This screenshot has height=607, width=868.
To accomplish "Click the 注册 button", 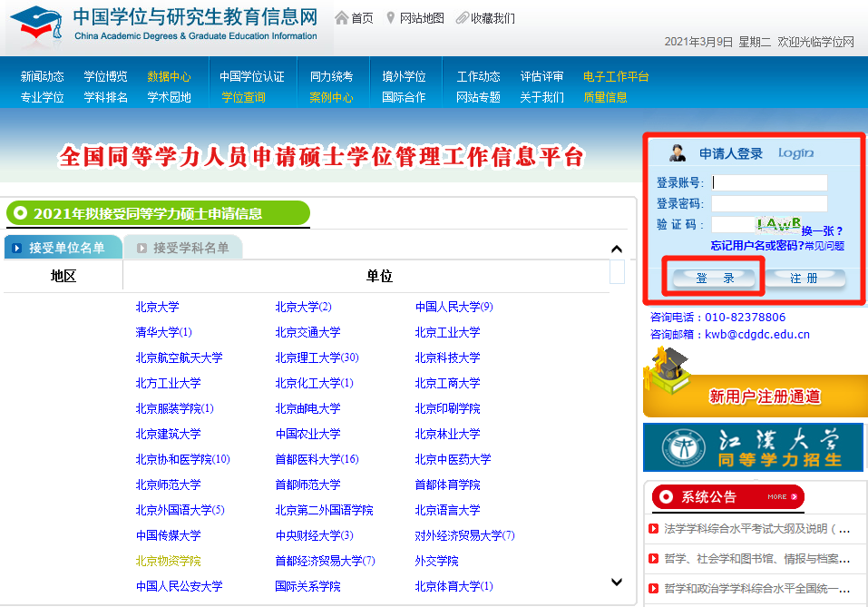I will click(804, 278).
